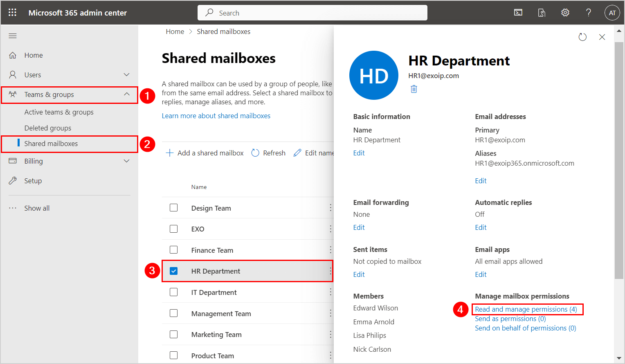Viewport: 625px width, 364px height.
Task: Click Home breadcrumb link
Action: [175, 31]
